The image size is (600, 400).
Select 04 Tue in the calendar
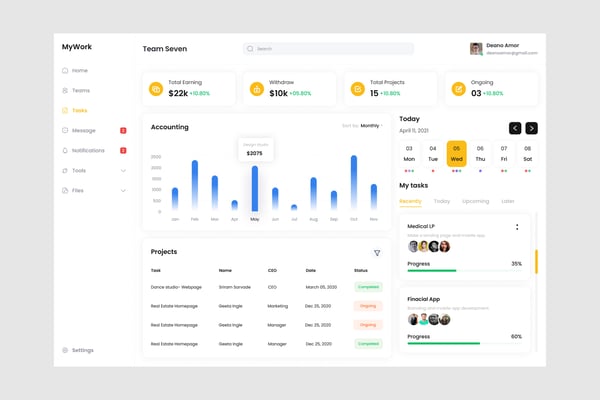coord(433,154)
